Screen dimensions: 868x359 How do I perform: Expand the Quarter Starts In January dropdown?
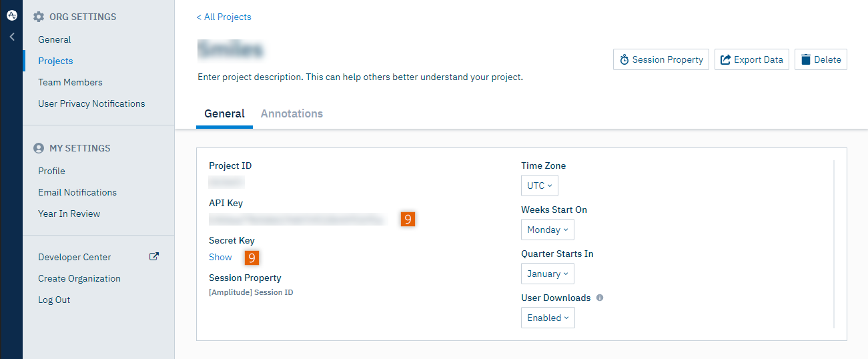547,274
